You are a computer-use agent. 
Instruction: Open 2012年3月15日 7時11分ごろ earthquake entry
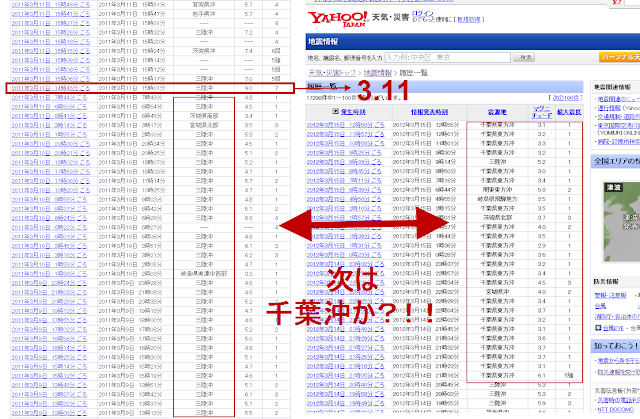[x=344, y=180]
